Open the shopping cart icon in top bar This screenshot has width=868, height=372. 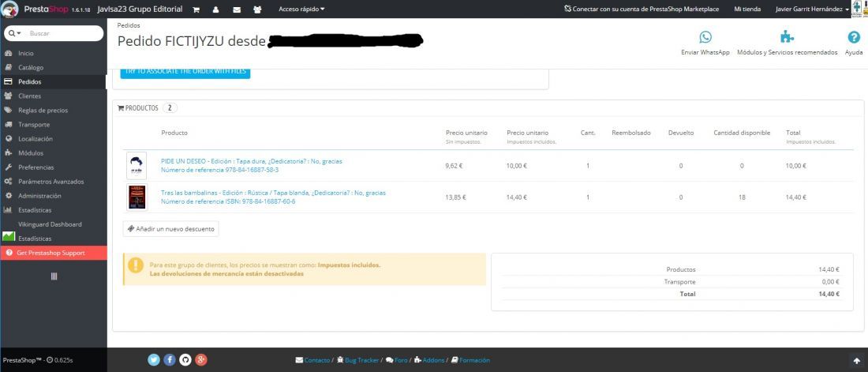[x=196, y=9]
